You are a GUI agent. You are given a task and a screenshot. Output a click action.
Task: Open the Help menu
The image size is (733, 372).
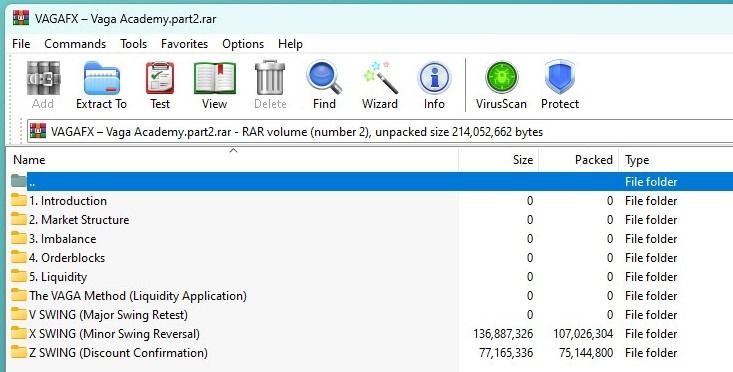click(x=290, y=44)
